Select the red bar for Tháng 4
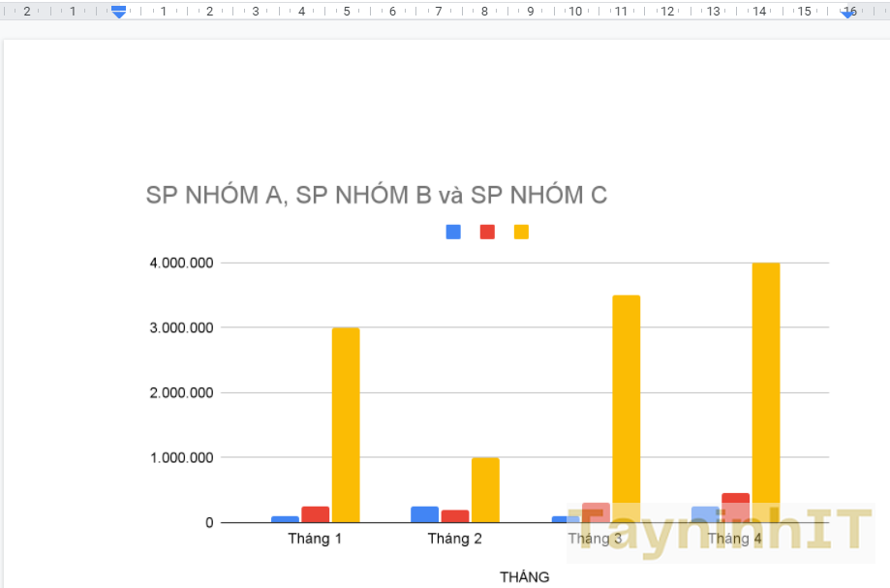 coord(735,498)
